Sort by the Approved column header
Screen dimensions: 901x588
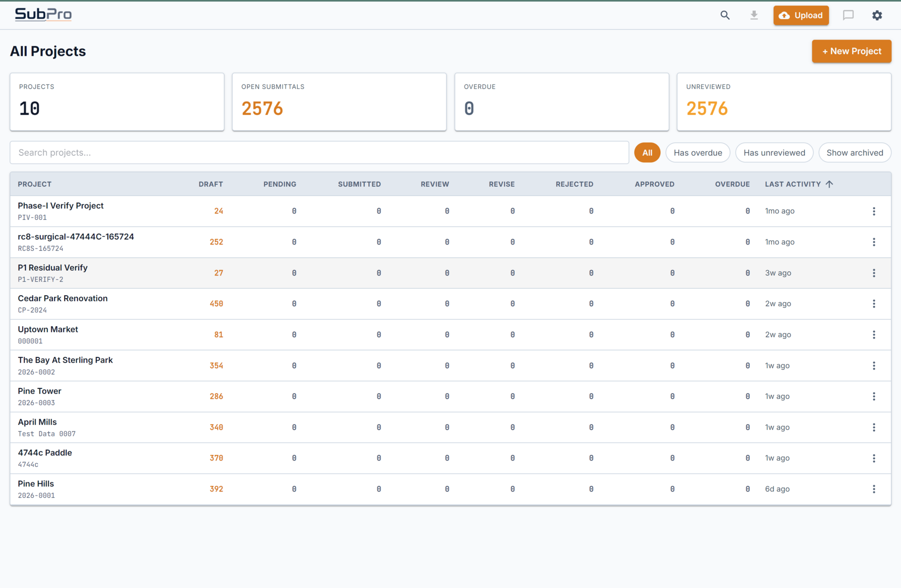[x=655, y=184]
